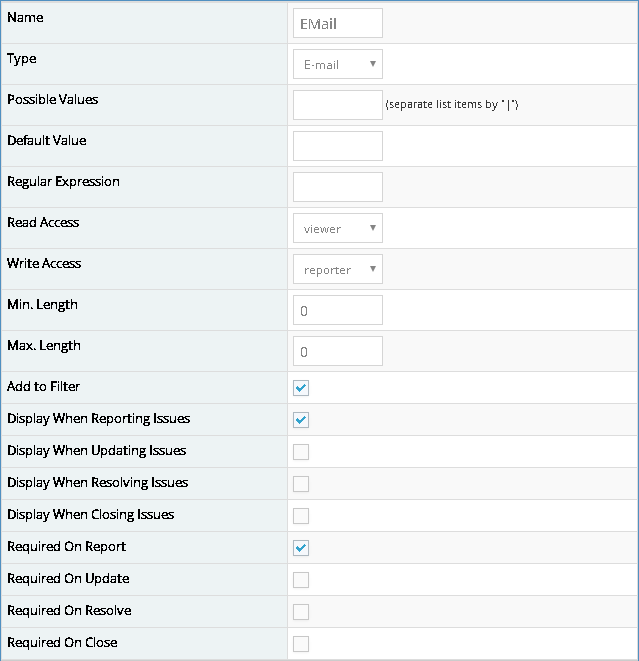
Task: Open the Type dropdown showing E-mail
Action: click(338, 64)
